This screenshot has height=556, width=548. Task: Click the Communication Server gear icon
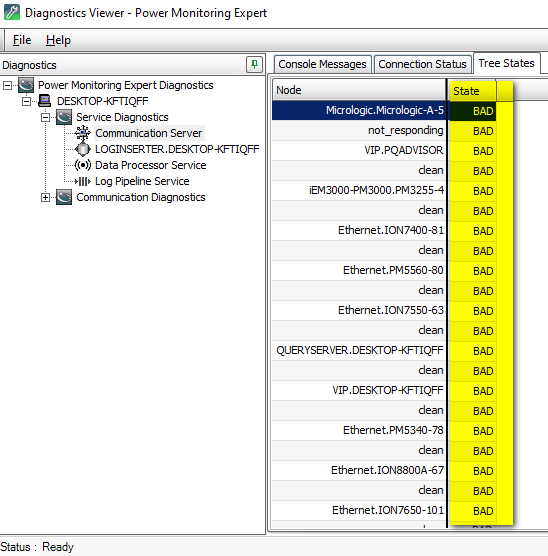tap(83, 133)
